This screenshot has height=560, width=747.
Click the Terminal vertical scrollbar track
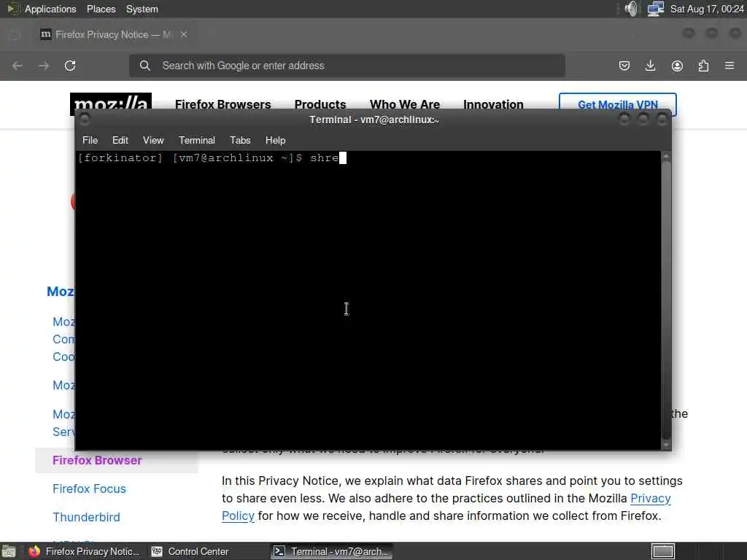(666, 300)
